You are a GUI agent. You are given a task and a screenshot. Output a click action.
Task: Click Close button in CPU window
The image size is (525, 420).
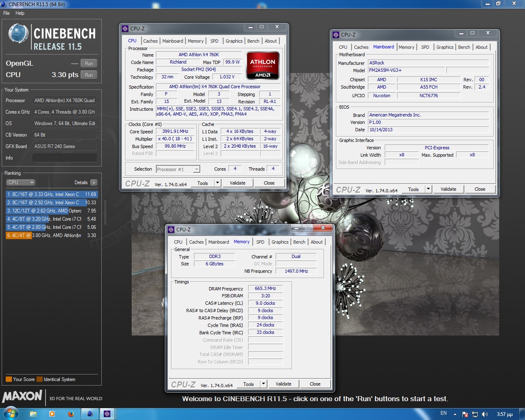[x=269, y=183]
